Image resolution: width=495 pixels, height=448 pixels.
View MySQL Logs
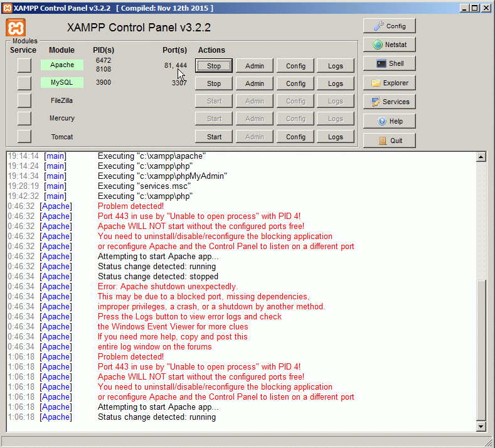point(335,83)
